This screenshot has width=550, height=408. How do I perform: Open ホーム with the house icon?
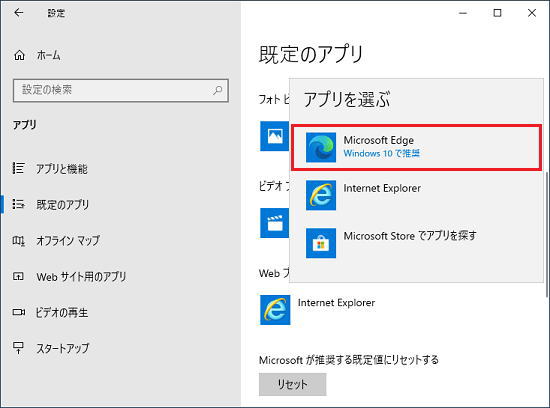coord(37,55)
